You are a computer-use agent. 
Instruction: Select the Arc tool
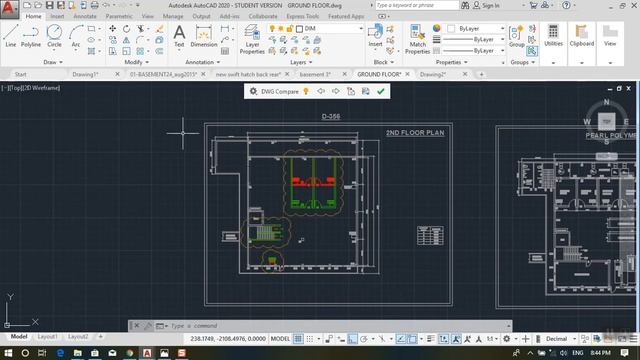(76, 36)
